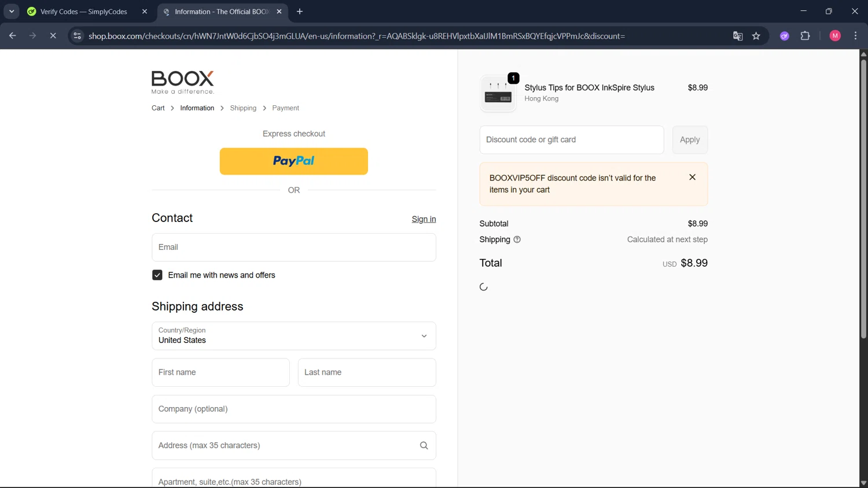Expand the Country/Region dropdown

tap(294, 336)
